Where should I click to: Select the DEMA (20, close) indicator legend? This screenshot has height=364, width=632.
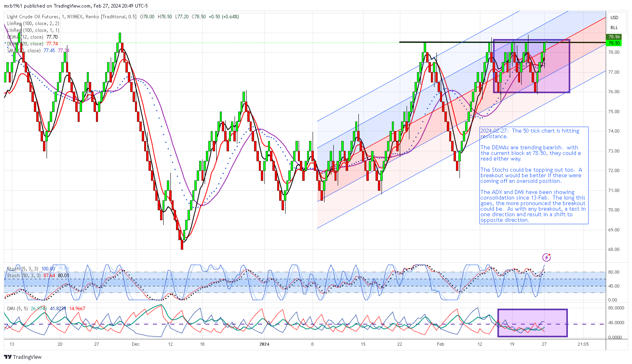[x=25, y=44]
